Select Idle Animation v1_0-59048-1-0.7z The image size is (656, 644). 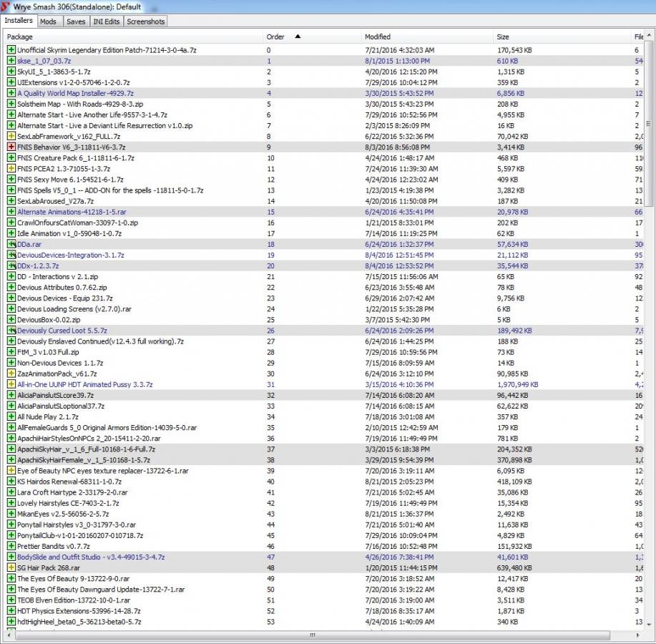(325, 233)
